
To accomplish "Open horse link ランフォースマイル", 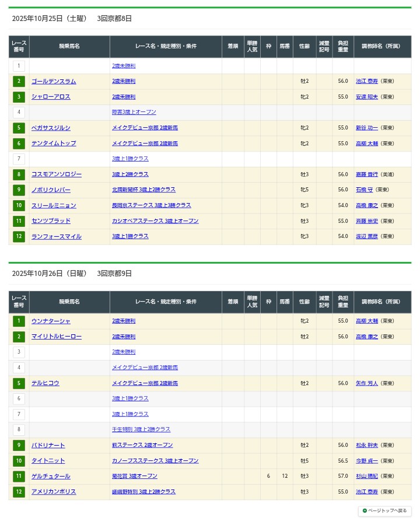I will tap(57, 236).
